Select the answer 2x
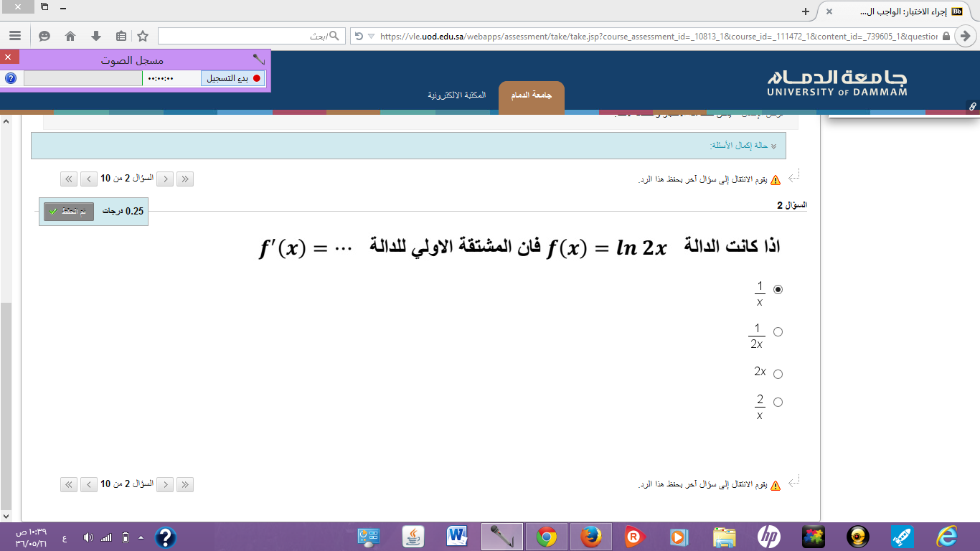The width and height of the screenshot is (980, 551). [x=778, y=374]
